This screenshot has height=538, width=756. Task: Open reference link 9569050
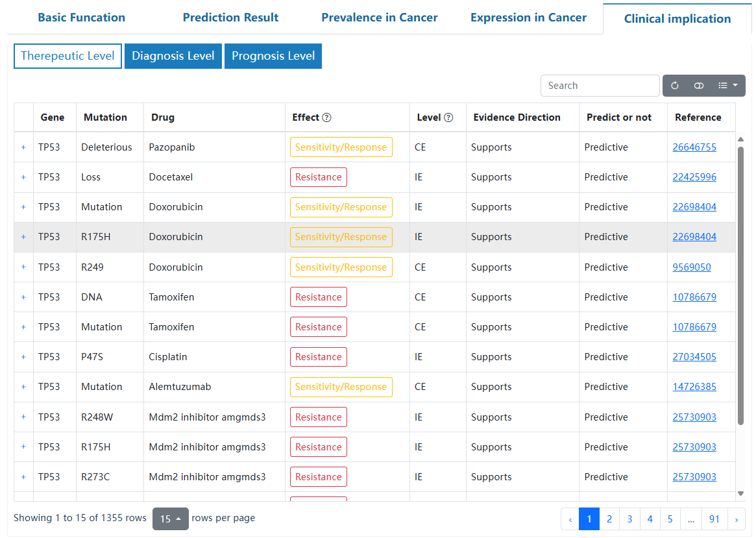692,267
